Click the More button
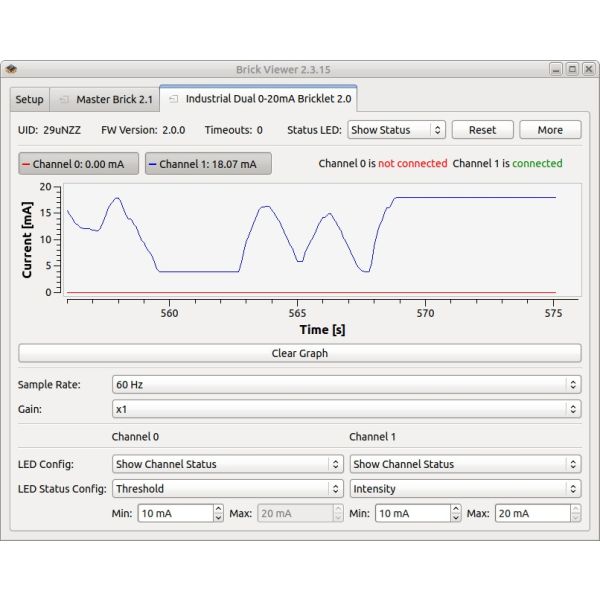This screenshot has width=600, height=600. coord(550,130)
